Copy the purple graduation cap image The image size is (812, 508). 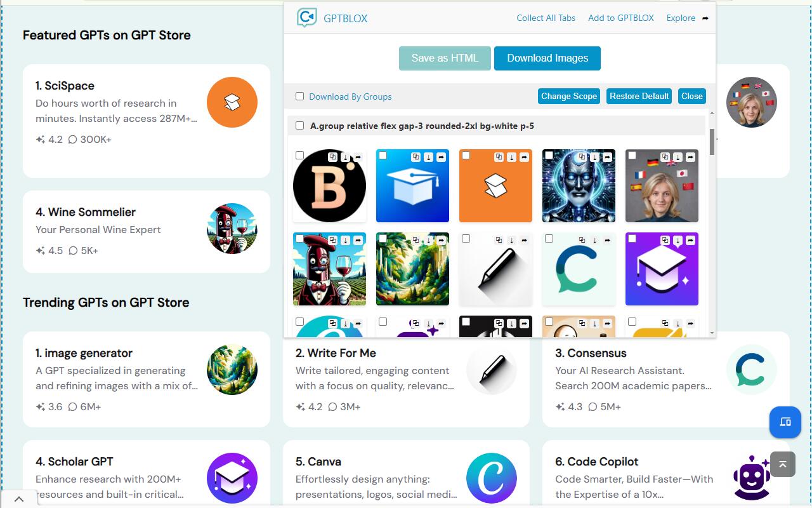click(665, 240)
